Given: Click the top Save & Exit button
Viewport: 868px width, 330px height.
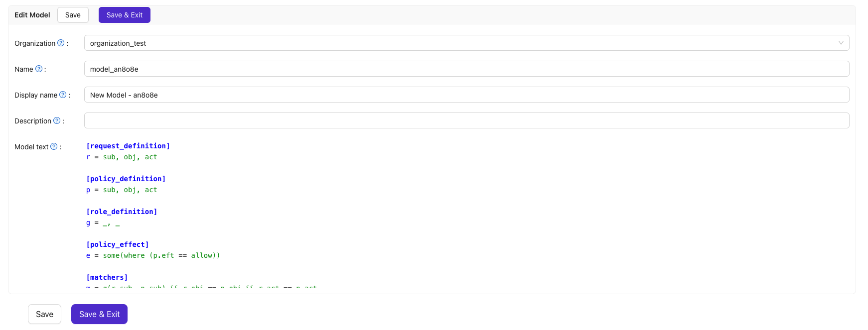Looking at the screenshot, I should (x=125, y=15).
